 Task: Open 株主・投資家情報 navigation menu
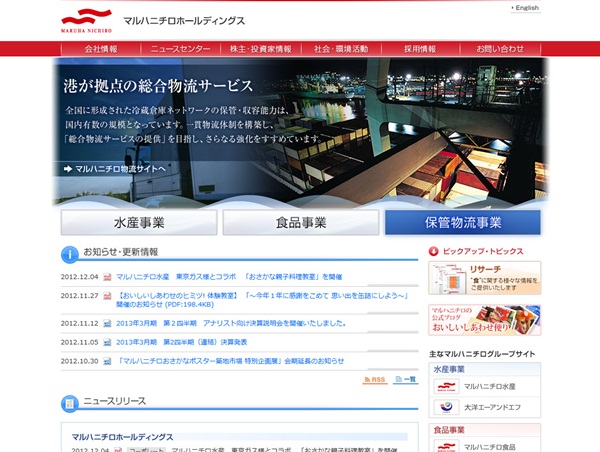(261, 49)
